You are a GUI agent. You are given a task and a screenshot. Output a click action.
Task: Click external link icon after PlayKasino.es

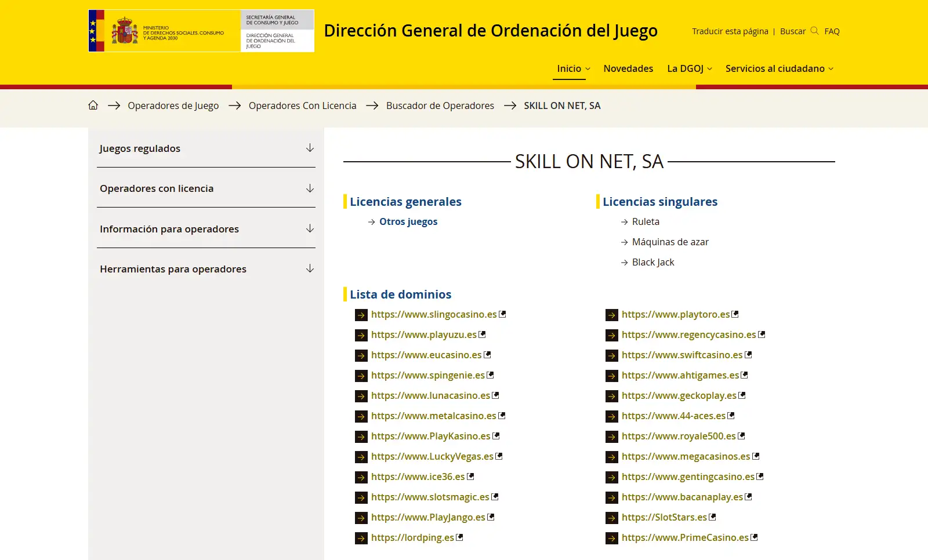[x=496, y=435]
